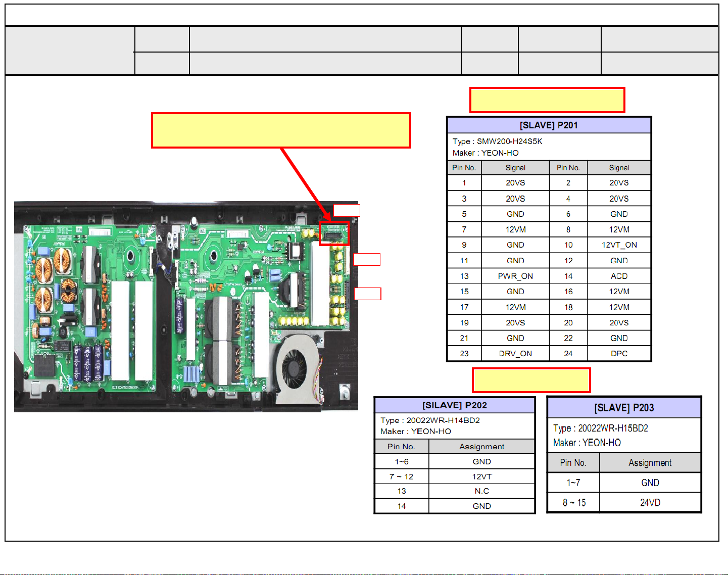The height and width of the screenshot is (575, 728).
Task: Select the 1~6 pin range cell
Action: [402, 462]
